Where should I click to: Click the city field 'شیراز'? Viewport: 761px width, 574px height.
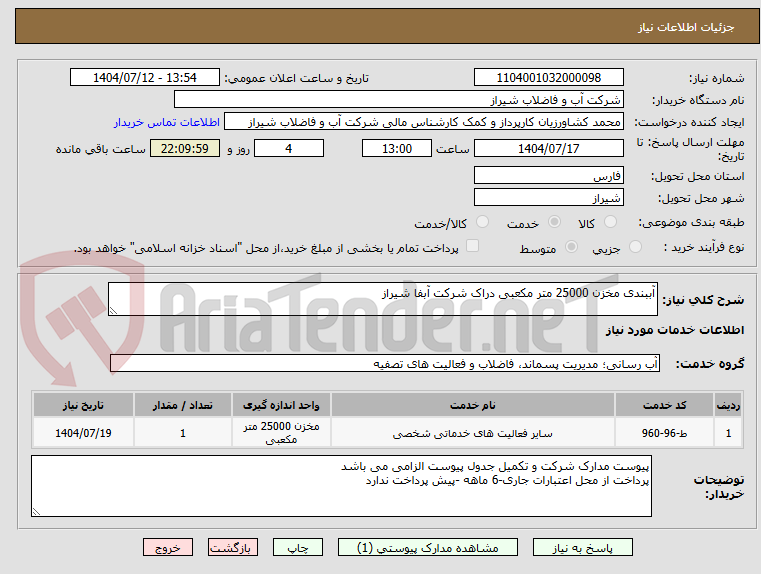(x=548, y=197)
